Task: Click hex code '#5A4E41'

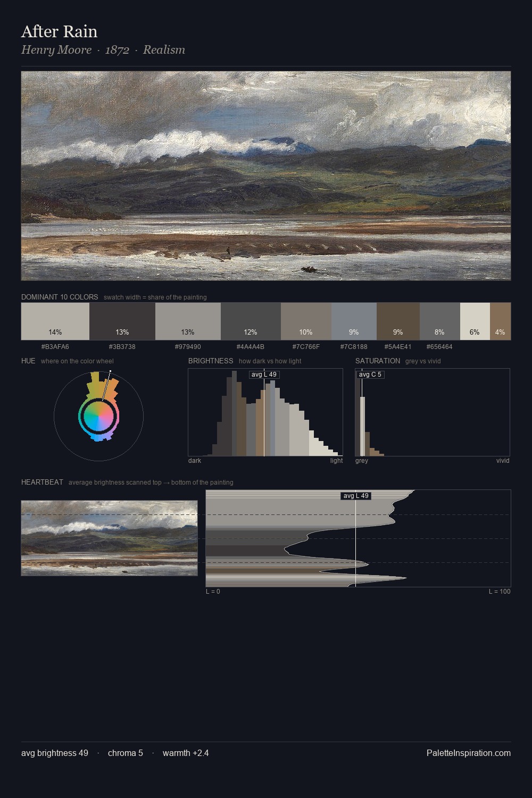Action: 398,347
